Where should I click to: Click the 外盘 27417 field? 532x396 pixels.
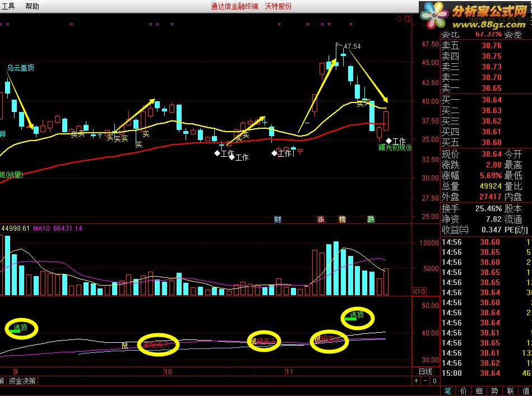point(471,197)
